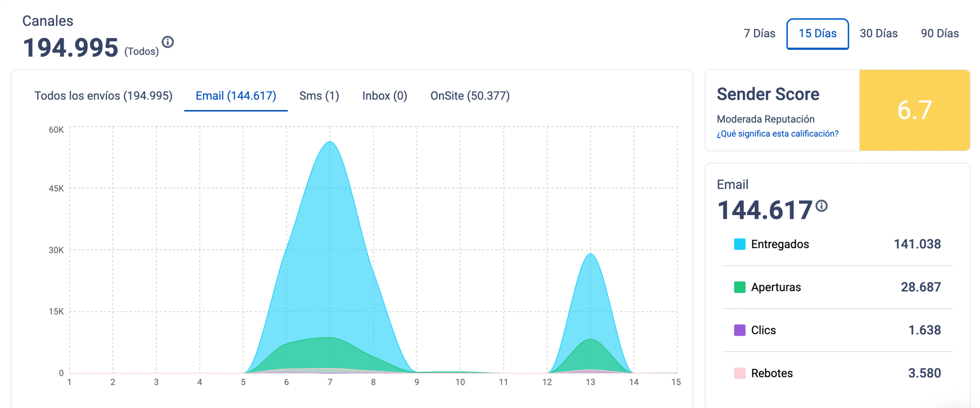
Task: Switch to the OnSite (50.377) tab
Action: 470,96
